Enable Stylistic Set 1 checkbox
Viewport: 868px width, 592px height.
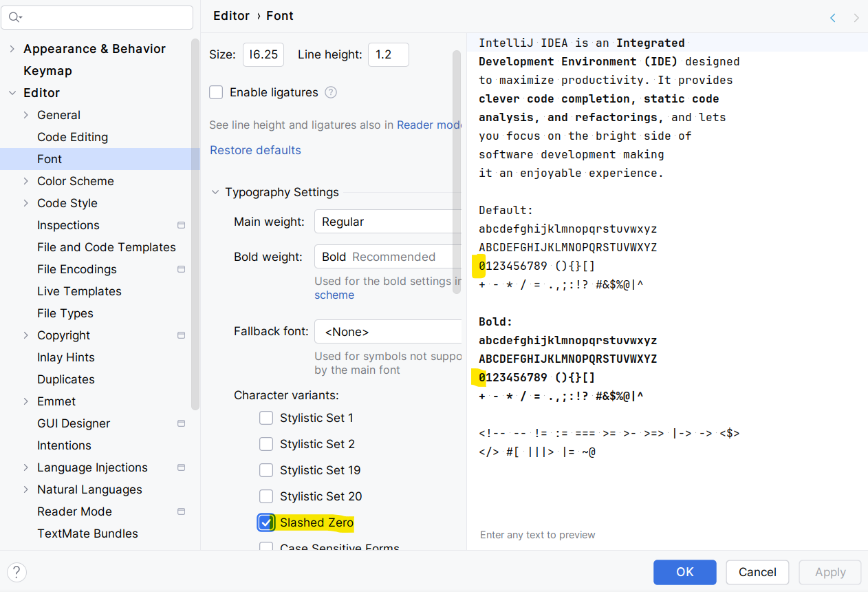[x=266, y=418]
